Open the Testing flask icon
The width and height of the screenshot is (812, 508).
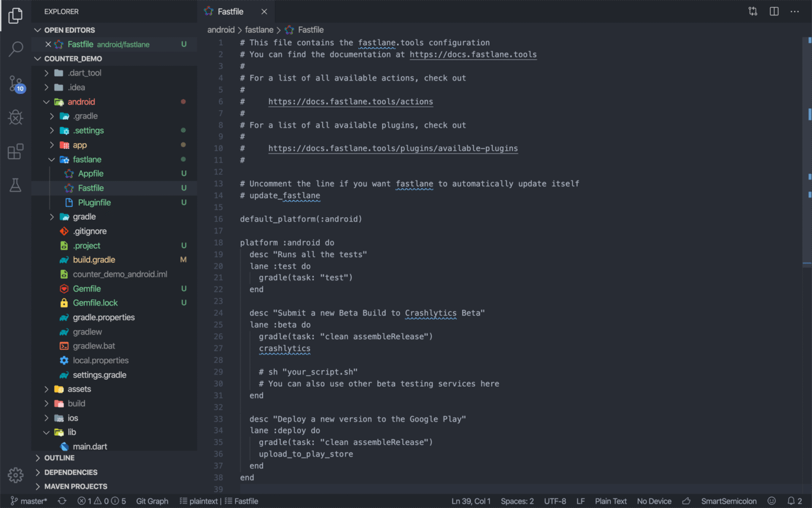pos(16,185)
